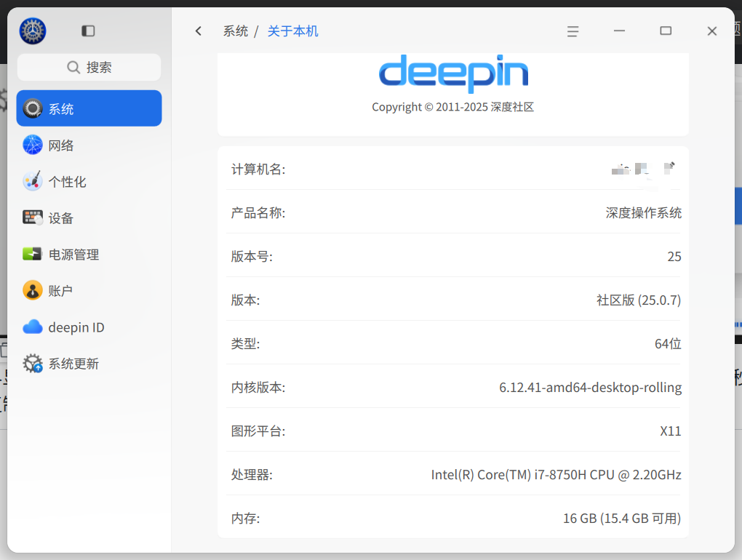Image resolution: width=742 pixels, height=560 pixels.
Task: Click the 系统 breadcrumb link
Action: pyautogui.click(x=236, y=31)
